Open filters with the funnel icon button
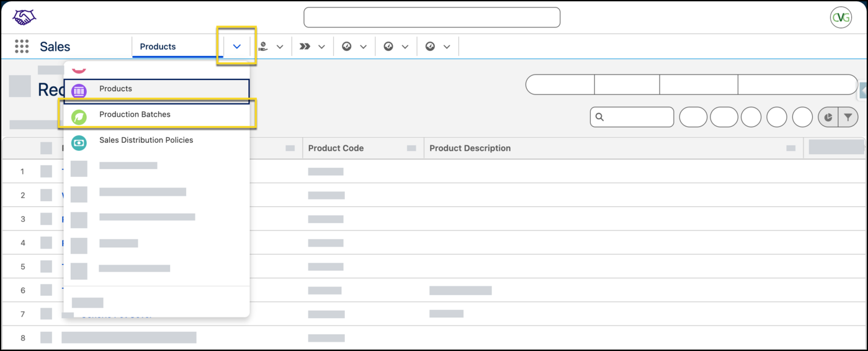The image size is (868, 351). pos(848,117)
